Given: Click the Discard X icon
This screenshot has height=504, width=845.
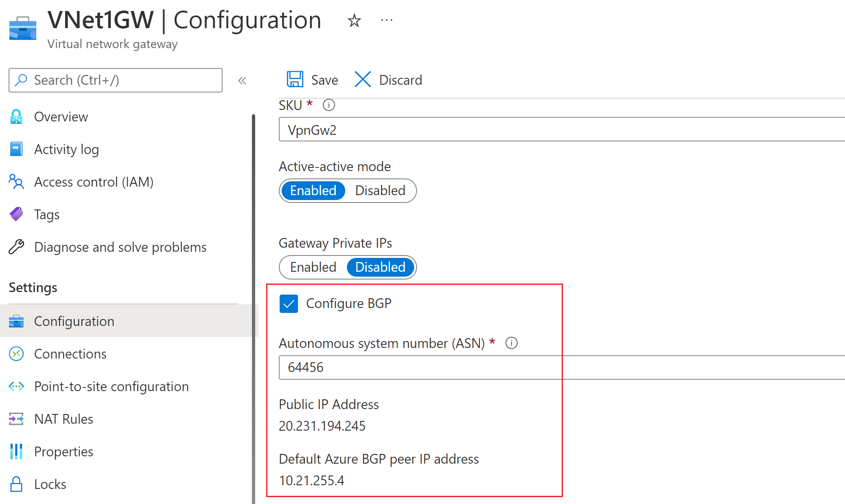Looking at the screenshot, I should [x=362, y=79].
